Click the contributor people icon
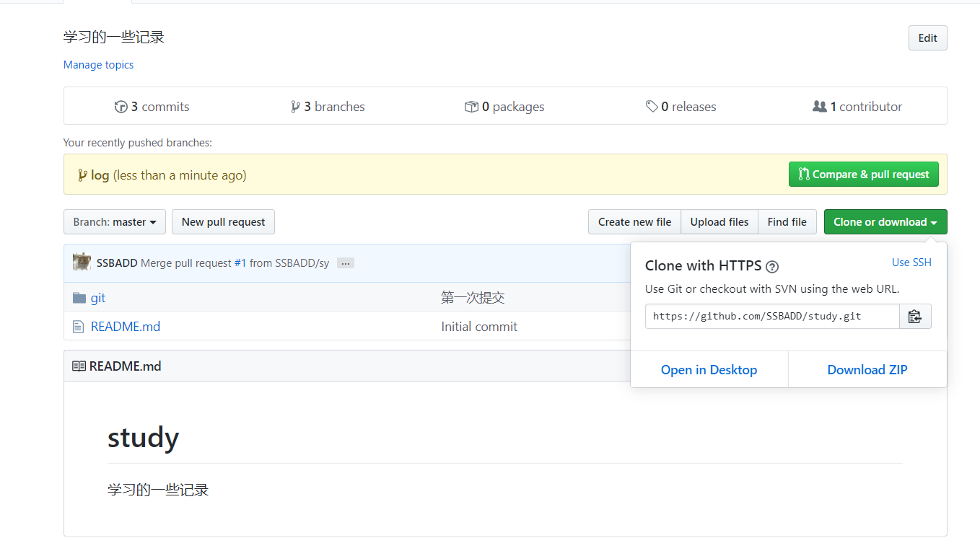The image size is (980, 538). 819,106
